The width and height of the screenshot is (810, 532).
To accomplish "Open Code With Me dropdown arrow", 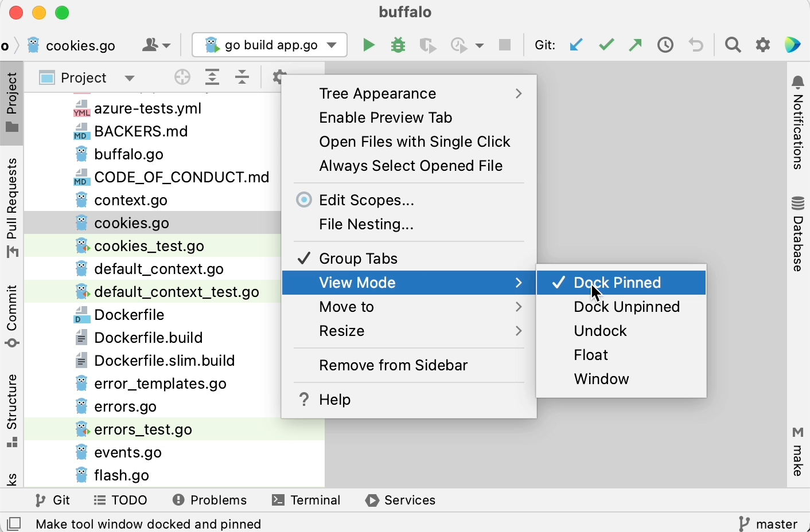I will [167, 45].
